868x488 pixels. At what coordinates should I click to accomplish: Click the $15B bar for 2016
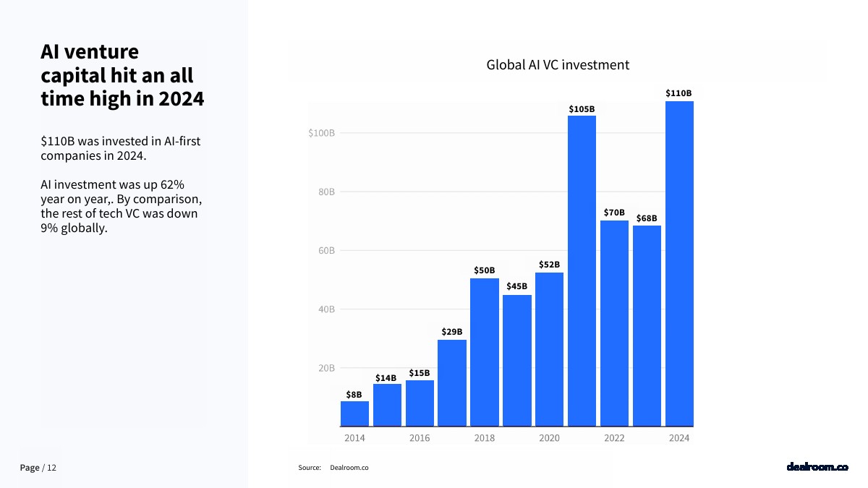(420, 403)
